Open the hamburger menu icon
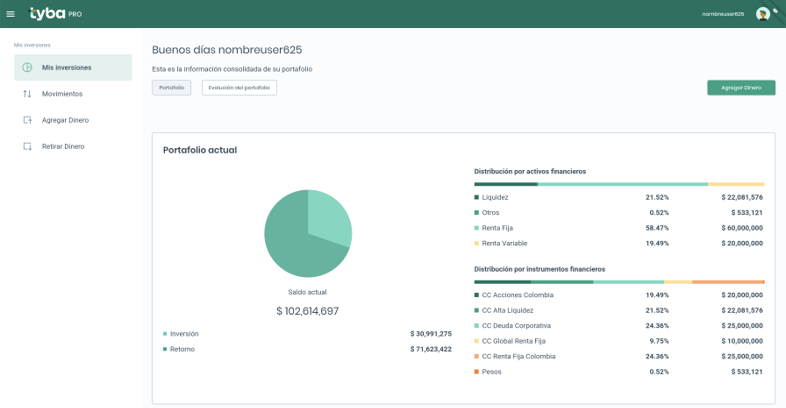Image resolution: width=786 pixels, height=408 pixels. click(11, 14)
